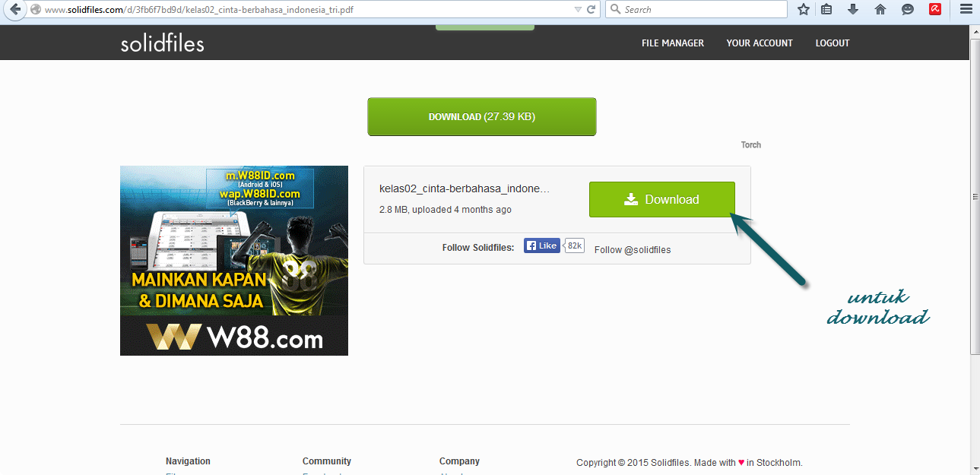Click LOGOUT in site header
Image resolution: width=980 pixels, height=475 pixels.
click(x=833, y=43)
